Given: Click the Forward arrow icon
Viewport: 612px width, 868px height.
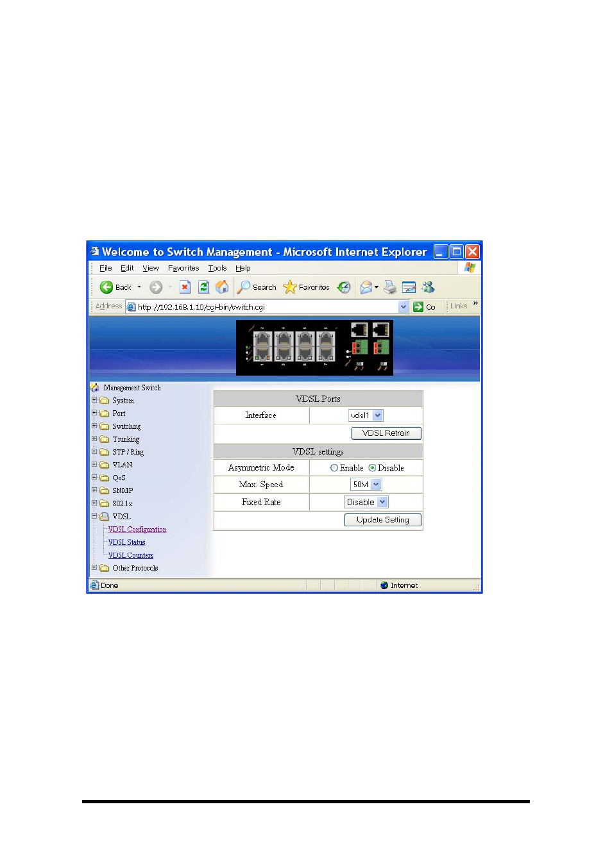Looking at the screenshot, I should (x=155, y=287).
